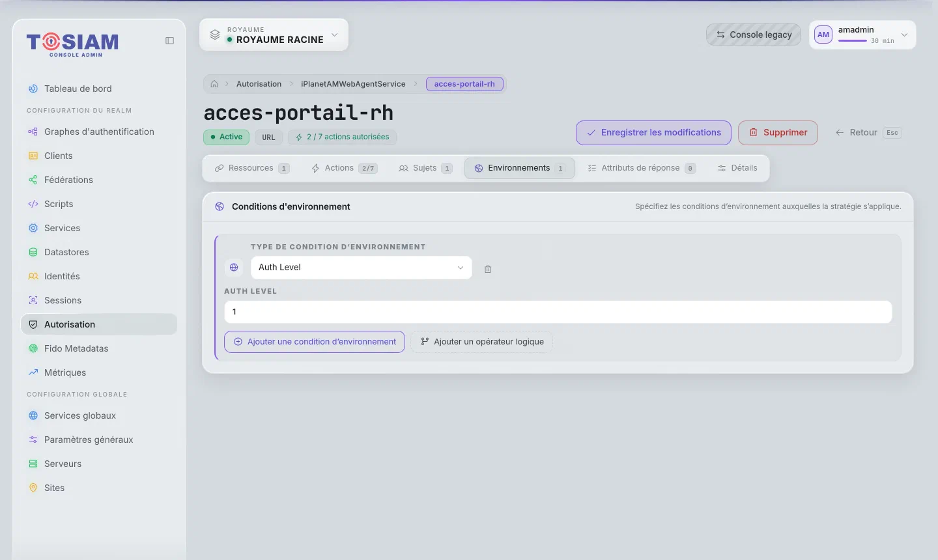
Task: Open Fido Metadatas
Action: [99, 348]
